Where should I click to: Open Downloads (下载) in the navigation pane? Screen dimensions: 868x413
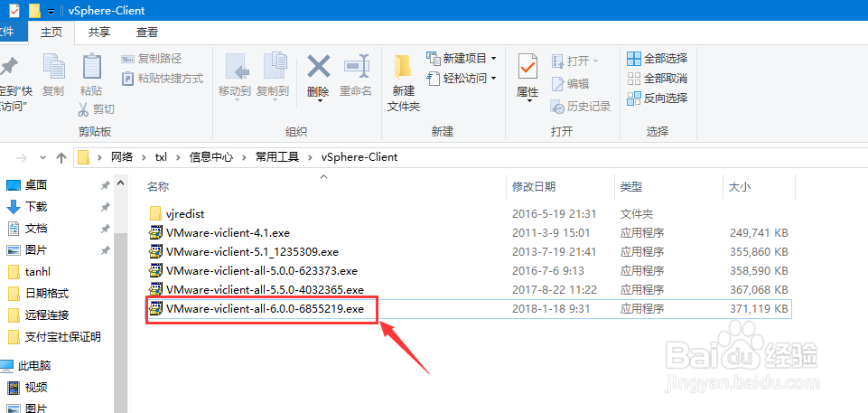[x=36, y=207]
